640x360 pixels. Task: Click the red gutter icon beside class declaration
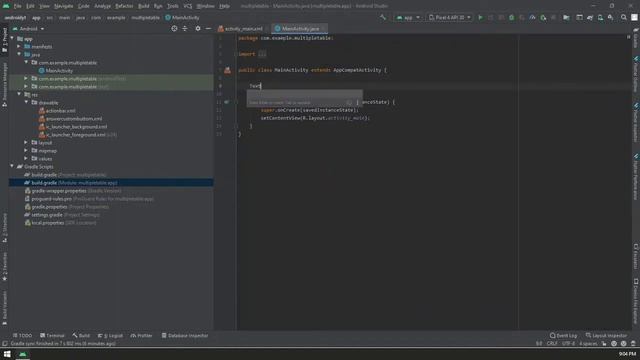coord(227,70)
